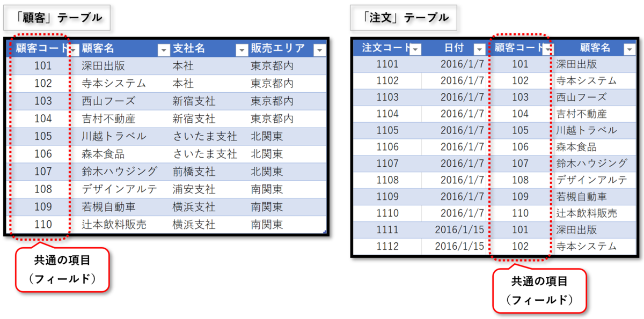The width and height of the screenshot is (644, 319).
Task: Select customer code 101 in 顧客 table
Action: point(42,66)
